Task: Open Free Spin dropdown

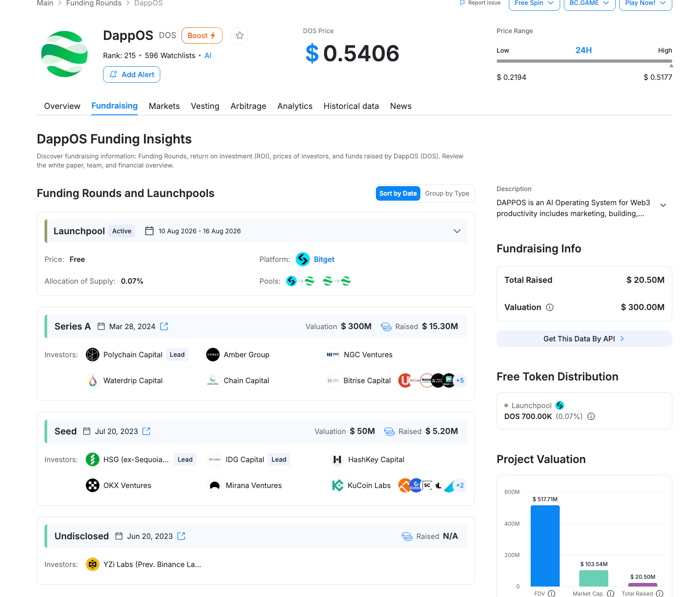Action: click(x=534, y=4)
